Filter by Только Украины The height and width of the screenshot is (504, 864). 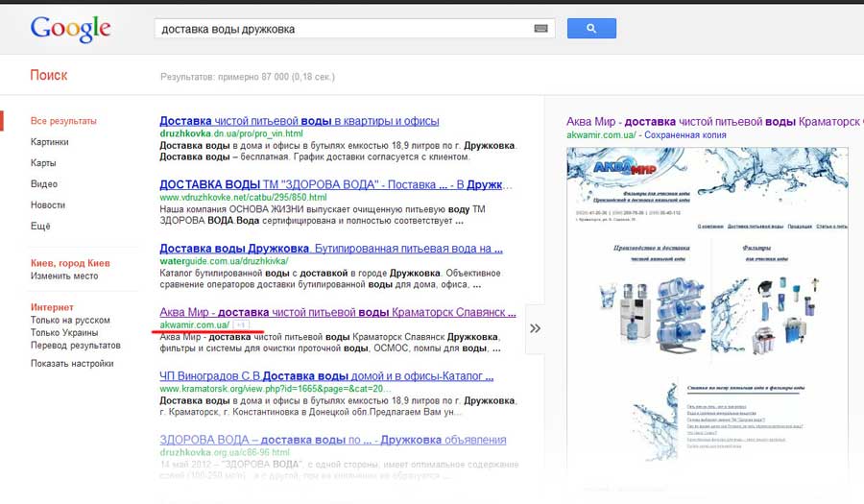tap(64, 333)
